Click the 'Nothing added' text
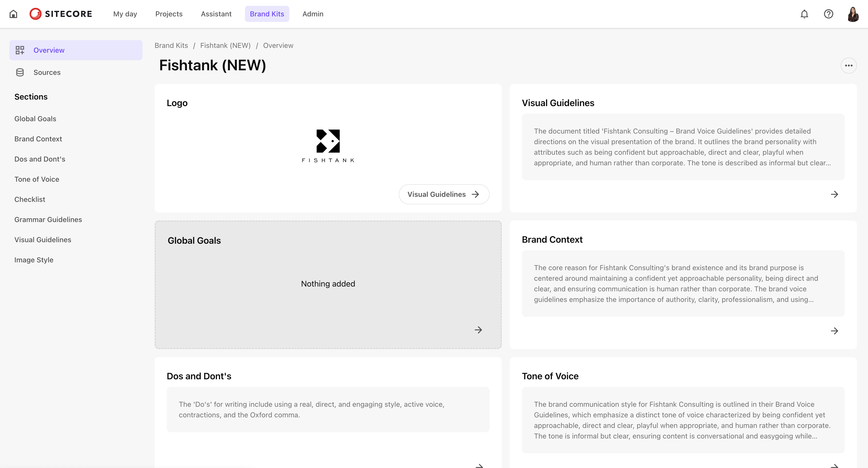The width and height of the screenshot is (868, 468). click(328, 284)
